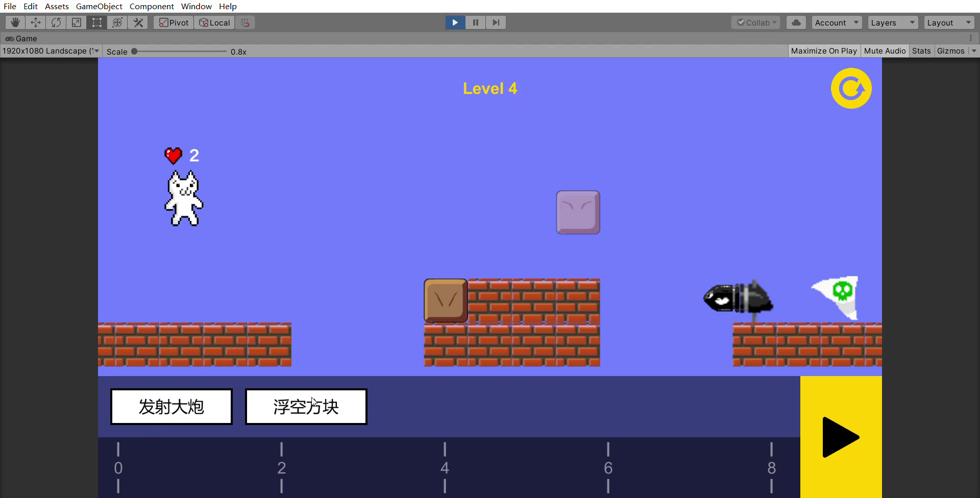
Task: Open the custom editor tools icon
Action: point(138,22)
